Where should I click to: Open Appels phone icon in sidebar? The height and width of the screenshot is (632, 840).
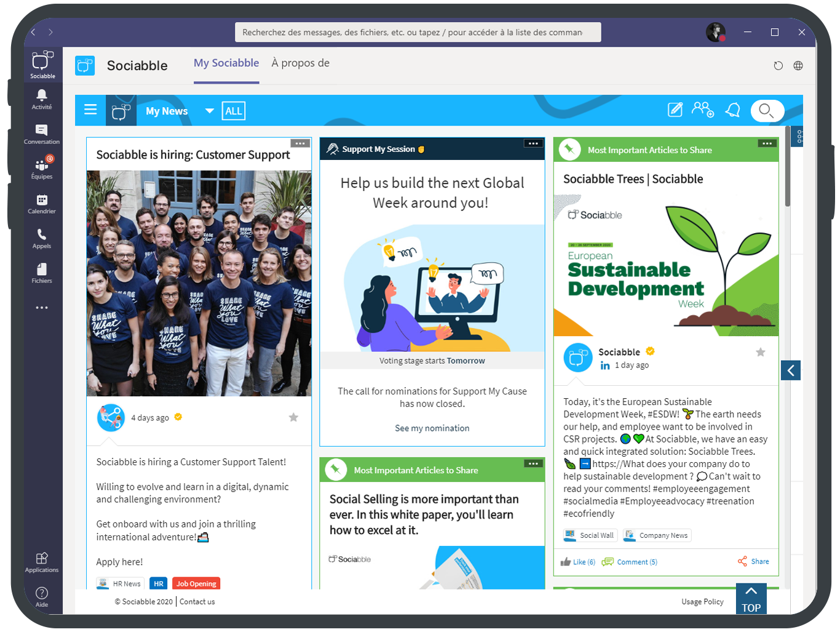coord(42,238)
